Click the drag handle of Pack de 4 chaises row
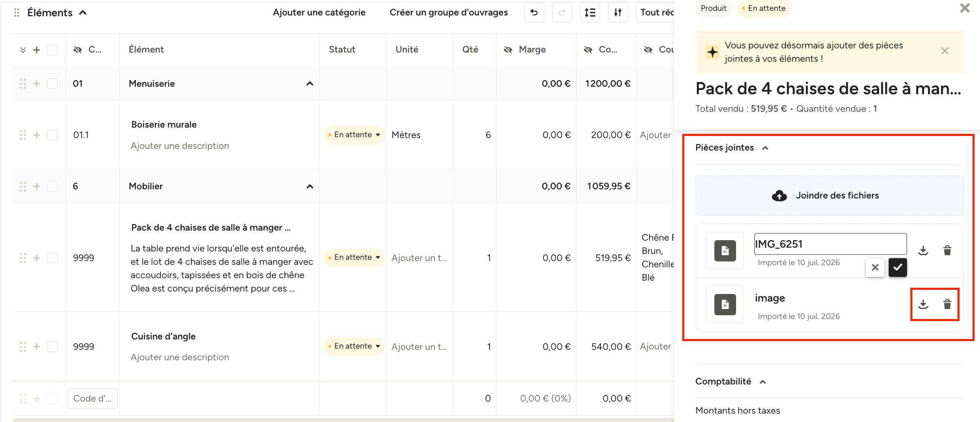This screenshot has height=422, width=980. [x=23, y=258]
